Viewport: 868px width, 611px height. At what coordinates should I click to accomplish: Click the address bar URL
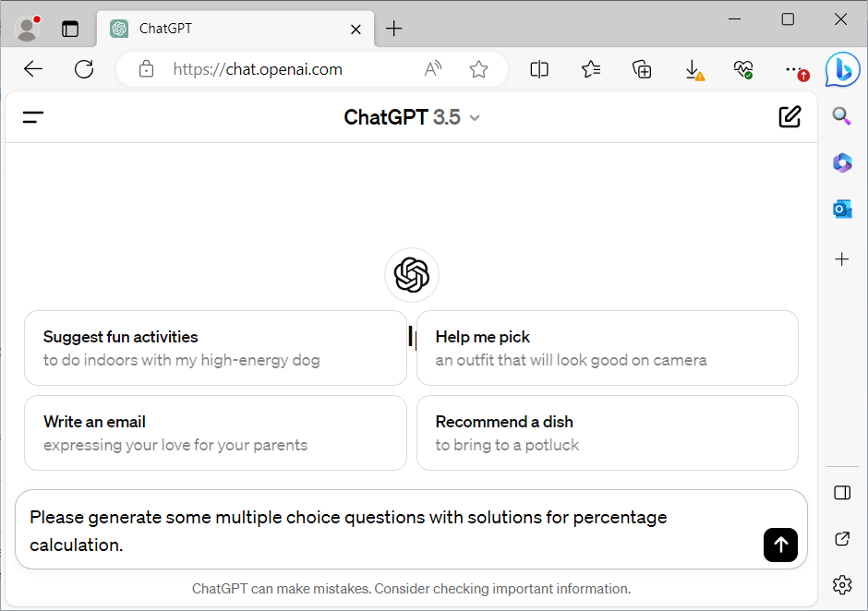click(x=258, y=69)
